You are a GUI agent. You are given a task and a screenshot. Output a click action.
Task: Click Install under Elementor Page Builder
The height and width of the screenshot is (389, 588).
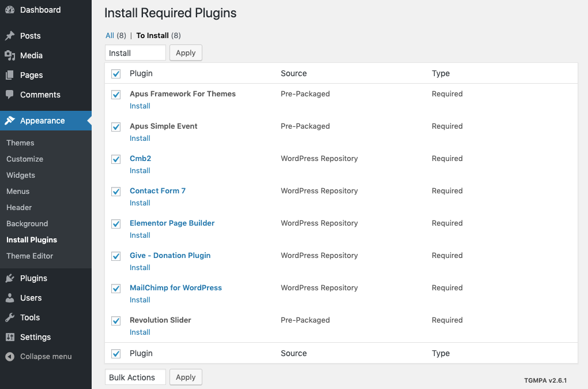140,235
